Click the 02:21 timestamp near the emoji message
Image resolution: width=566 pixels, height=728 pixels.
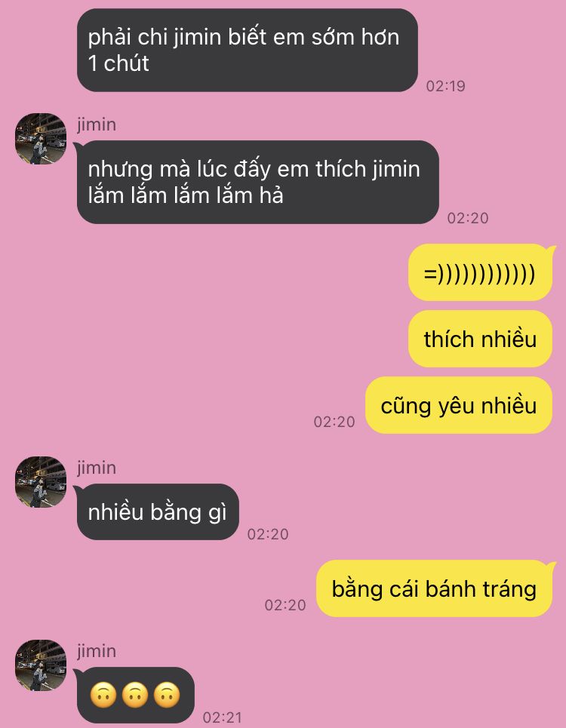pos(223,717)
